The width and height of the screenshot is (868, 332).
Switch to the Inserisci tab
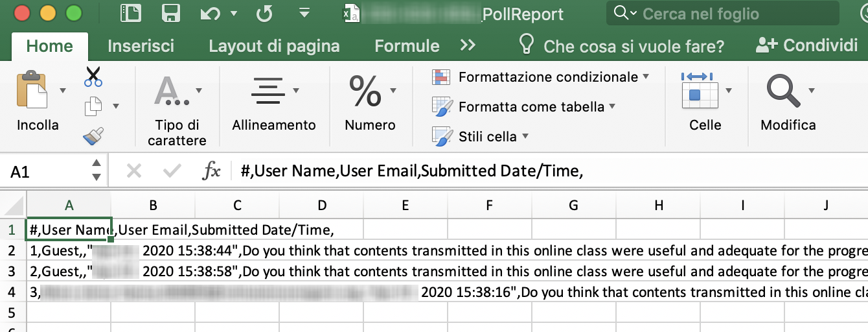(141, 46)
